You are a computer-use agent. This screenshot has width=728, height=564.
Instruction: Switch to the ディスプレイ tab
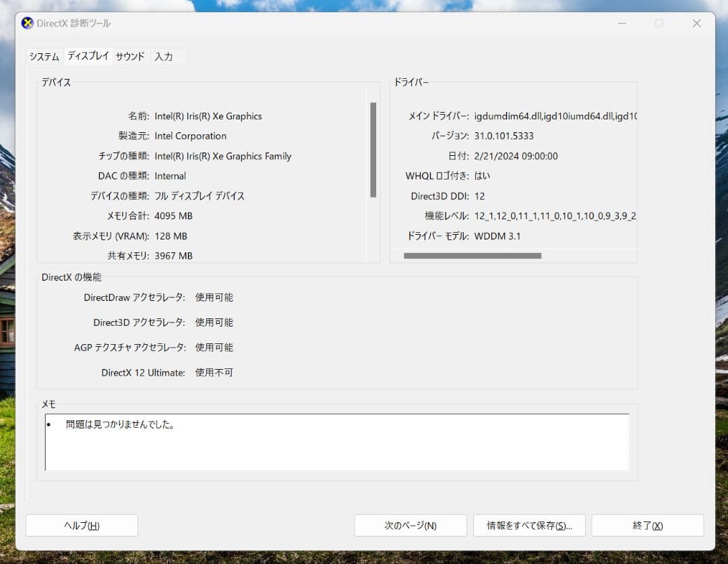tap(88, 56)
